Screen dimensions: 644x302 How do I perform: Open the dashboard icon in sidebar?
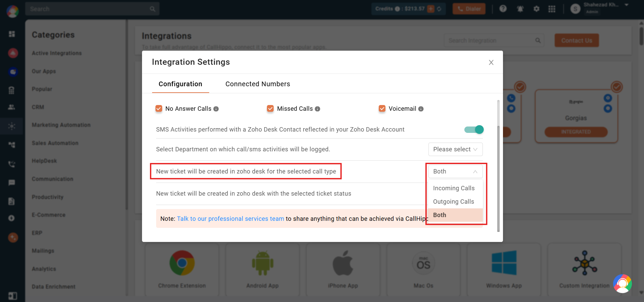pyautogui.click(x=12, y=34)
